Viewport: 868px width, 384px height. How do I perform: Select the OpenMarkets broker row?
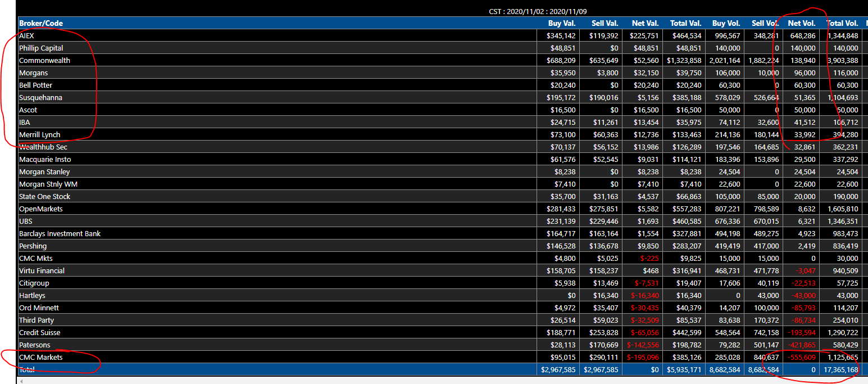coord(442,209)
